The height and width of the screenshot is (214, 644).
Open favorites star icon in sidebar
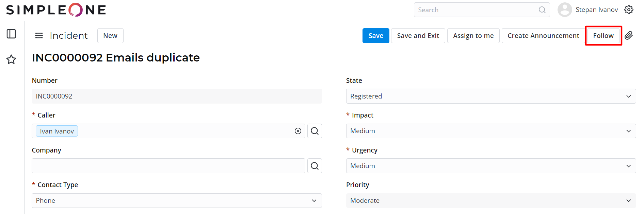click(11, 59)
